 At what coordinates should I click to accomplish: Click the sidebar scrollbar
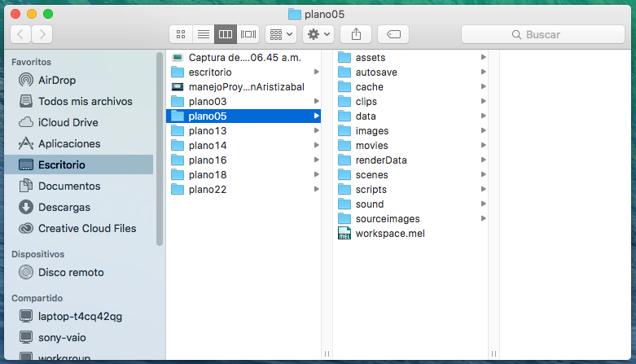click(160, 149)
